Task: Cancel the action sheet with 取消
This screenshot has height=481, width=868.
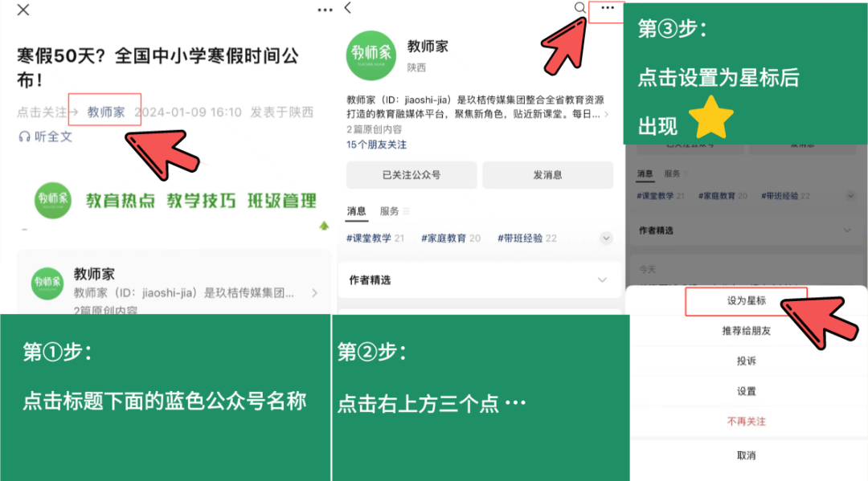Action: pos(745,455)
